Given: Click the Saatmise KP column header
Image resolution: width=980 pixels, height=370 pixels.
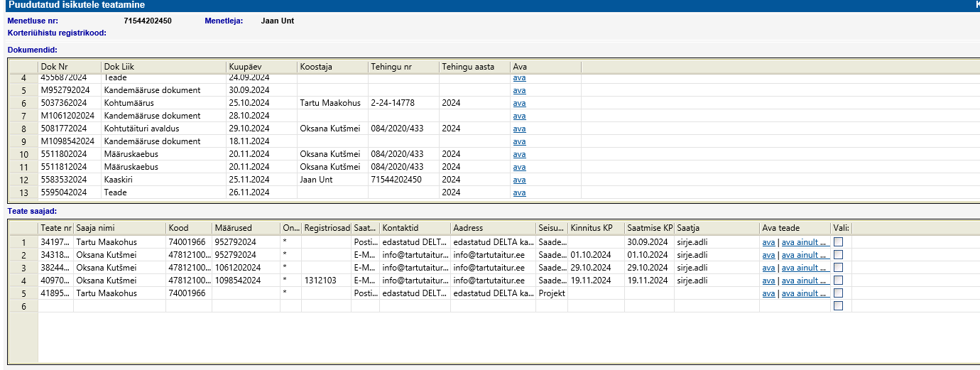Looking at the screenshot, I should (x=649, y=228).
